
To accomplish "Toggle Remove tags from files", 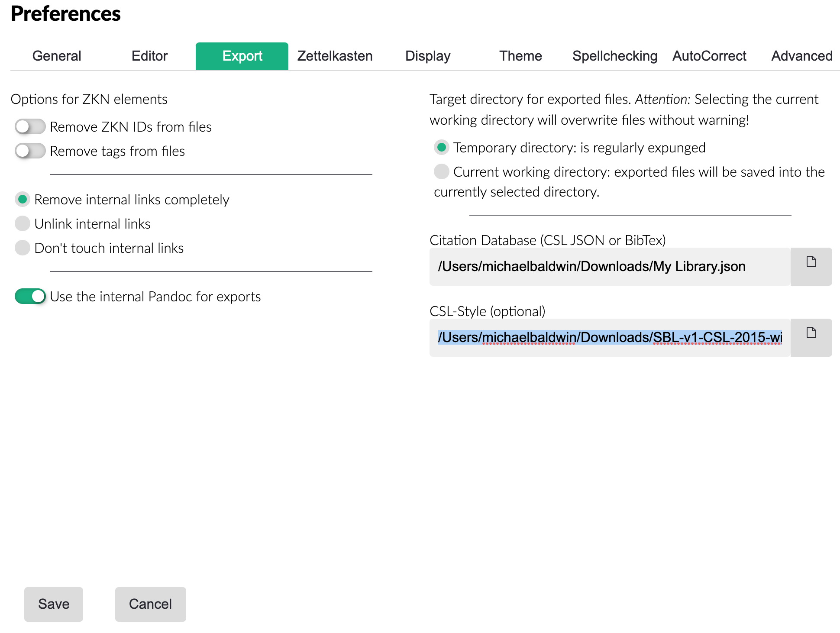I will coord(30,151).
